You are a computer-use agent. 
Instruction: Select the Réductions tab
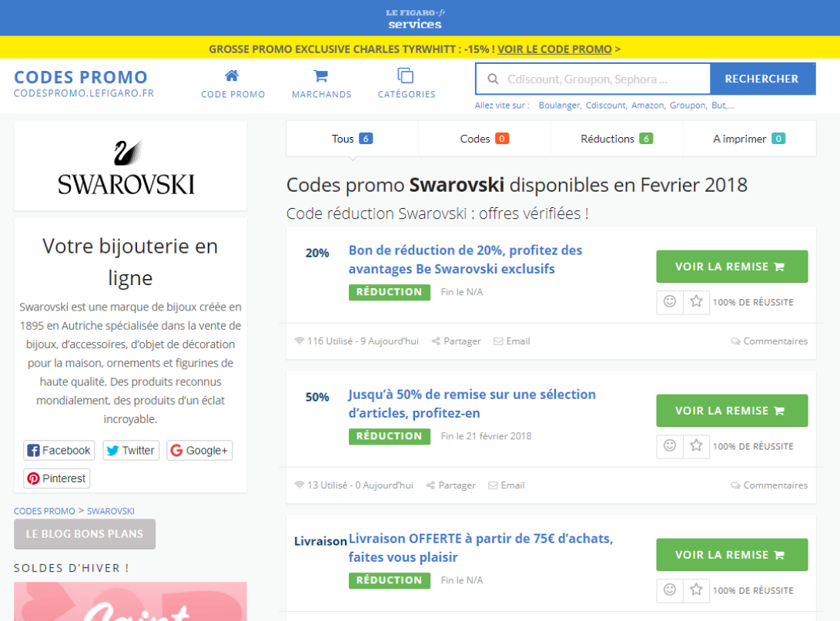[x=617, y=139]
